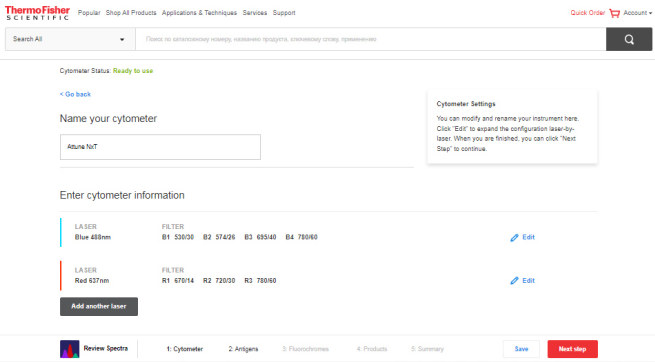Click the Ready to use status text
The image size is (655, 362).
click(x=133, y=71)
